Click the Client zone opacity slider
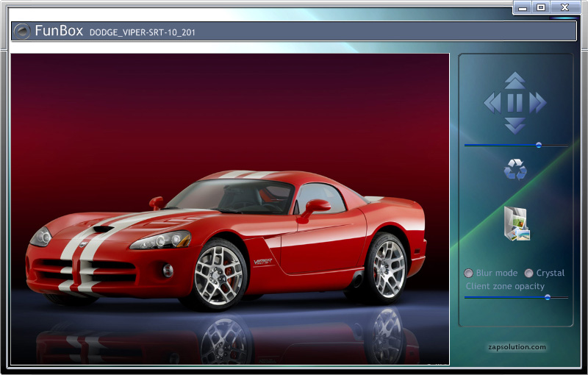The image size is (588, 375). tap(516, 297)
